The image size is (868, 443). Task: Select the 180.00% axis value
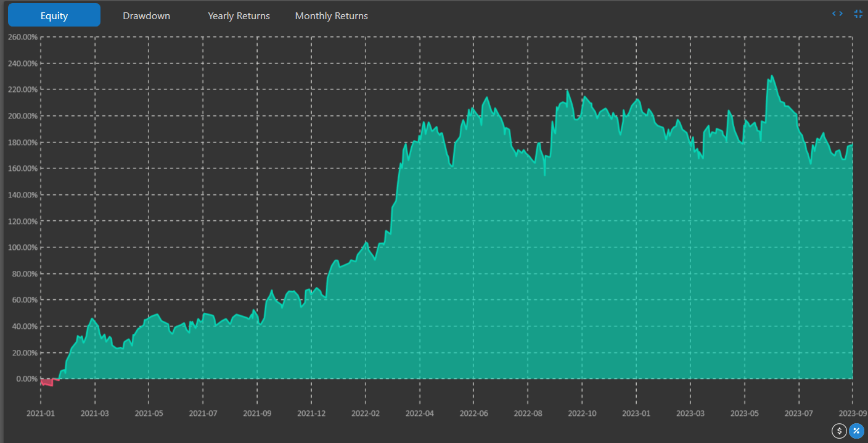[23, 142]
